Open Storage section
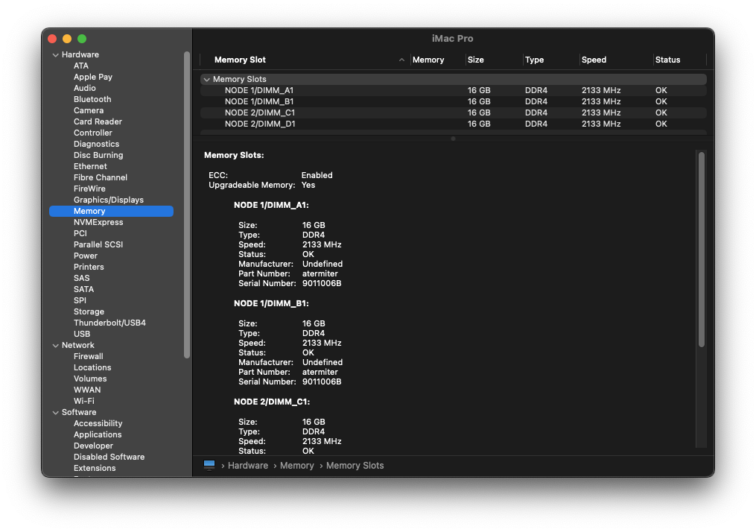 point(89,311)
